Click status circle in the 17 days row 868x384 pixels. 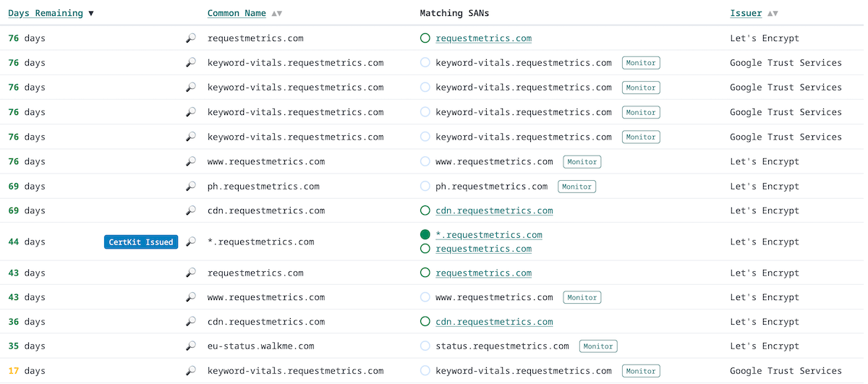[x=425, y=371]
